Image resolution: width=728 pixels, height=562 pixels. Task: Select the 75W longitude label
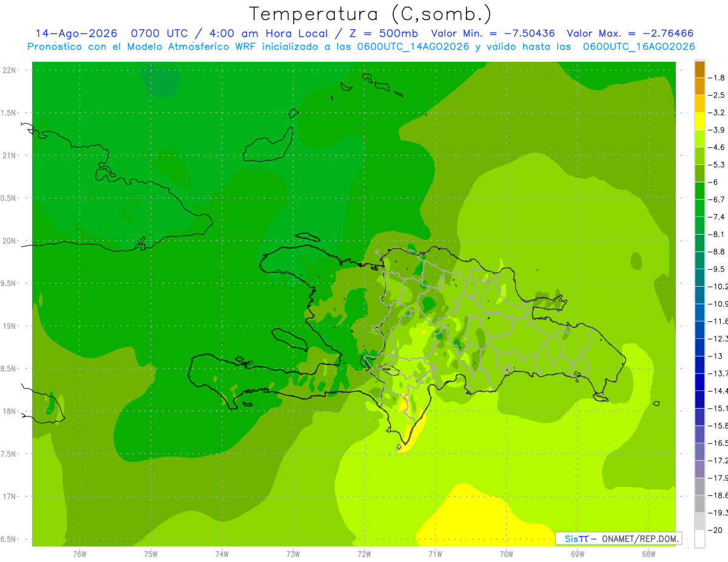151,554
